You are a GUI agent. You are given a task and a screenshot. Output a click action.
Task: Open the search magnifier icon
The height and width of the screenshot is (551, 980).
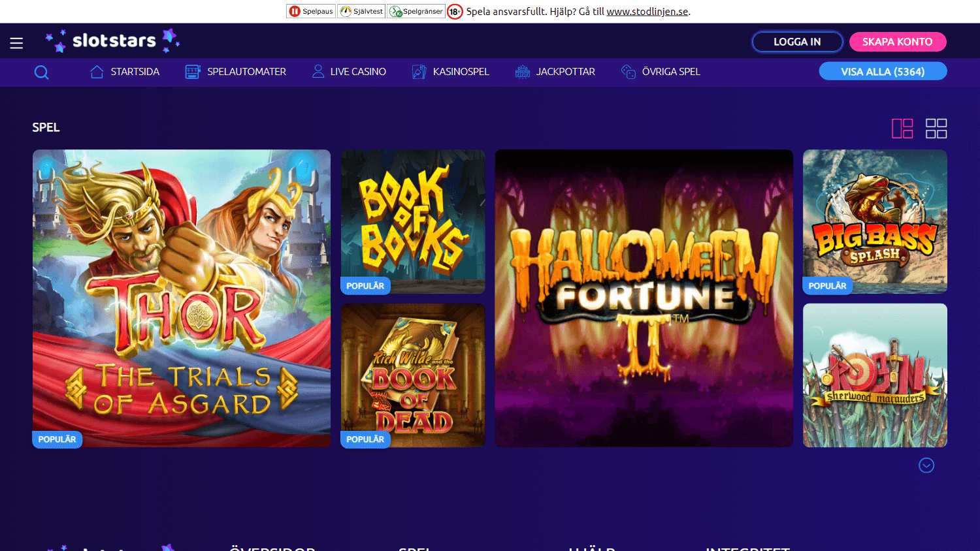pyautogui.click(x=41, y=72)
